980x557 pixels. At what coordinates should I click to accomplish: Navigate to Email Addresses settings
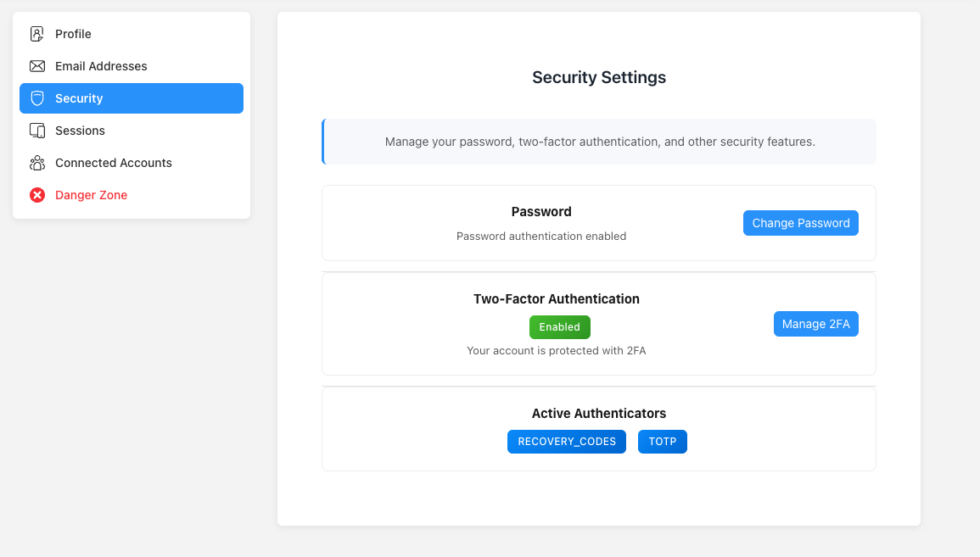click(x=99, y=66)
